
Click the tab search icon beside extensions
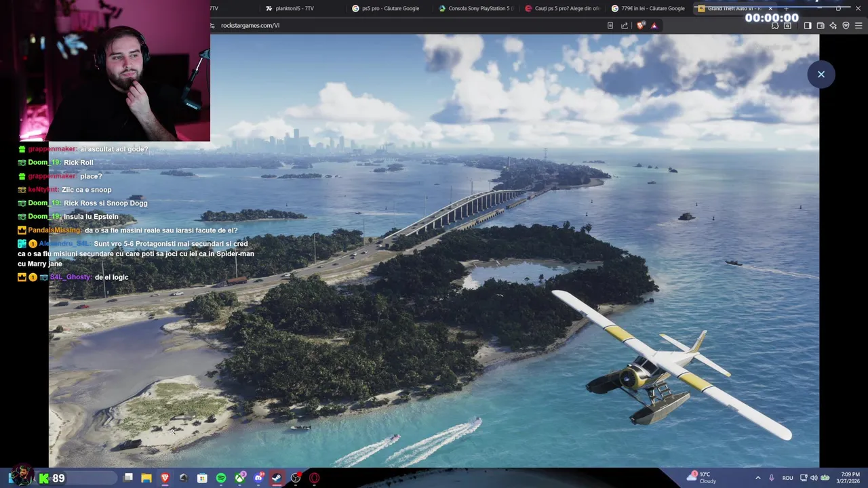pos(787,26)
